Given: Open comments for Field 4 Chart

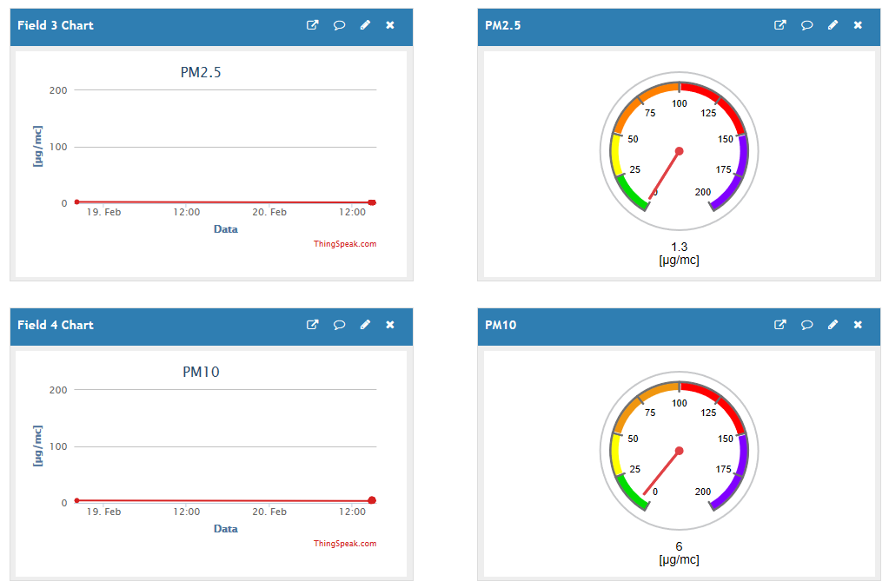Looking at the screenshot, I should [x=339, y=325].
